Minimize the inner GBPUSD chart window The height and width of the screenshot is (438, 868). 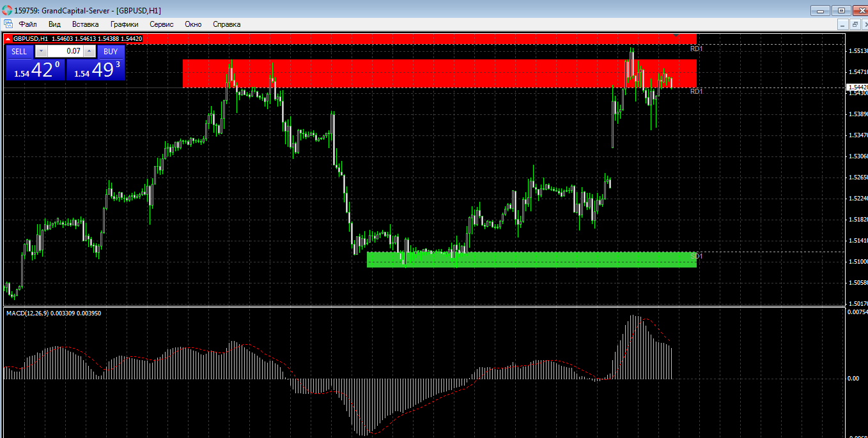tap(843, 24)
